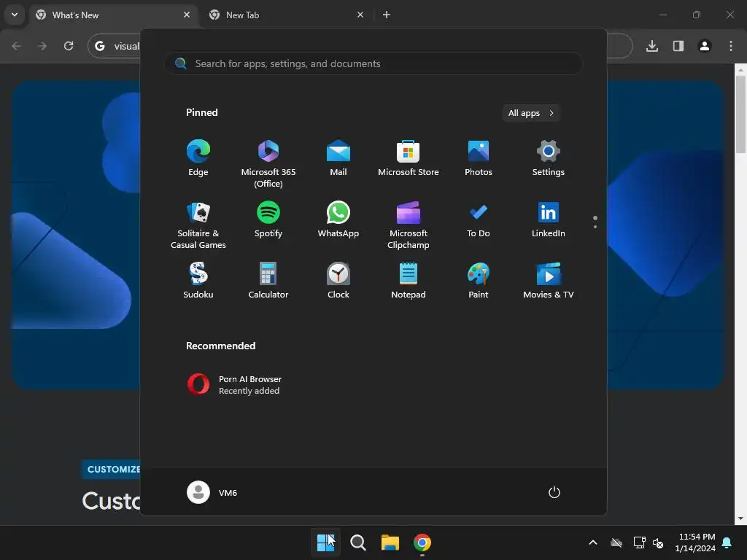The image size is (747, 560).
Task: Open a new Chrome tab
Action: point(387,15)
